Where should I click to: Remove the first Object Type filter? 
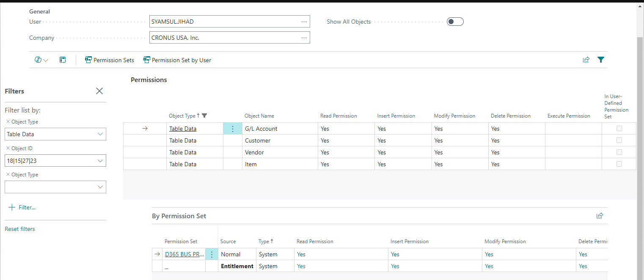pyautogui.click(x=8, y=122)
